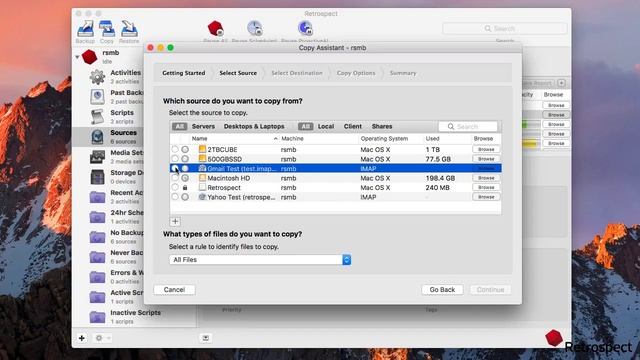Click the Pause Proactive icon

[305, 28]
